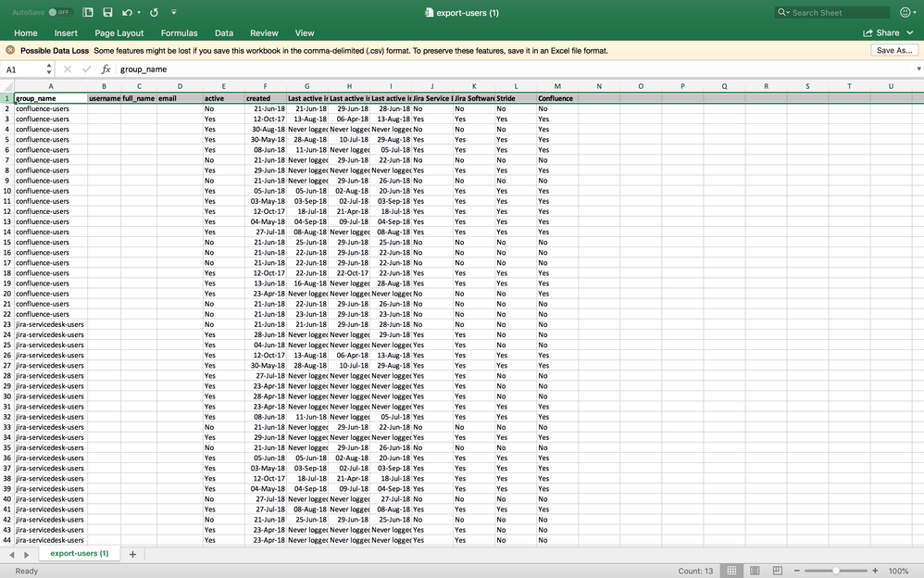Screen dimensions: 924x578
Task: Open the Share menu
Action: pyautogui.click(x=883, y=31)
